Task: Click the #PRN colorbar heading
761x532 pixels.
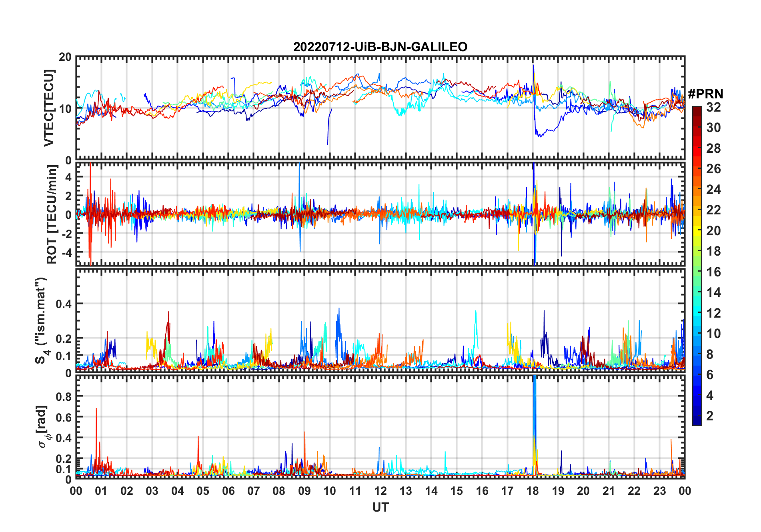Action: (x=705, y=94)
